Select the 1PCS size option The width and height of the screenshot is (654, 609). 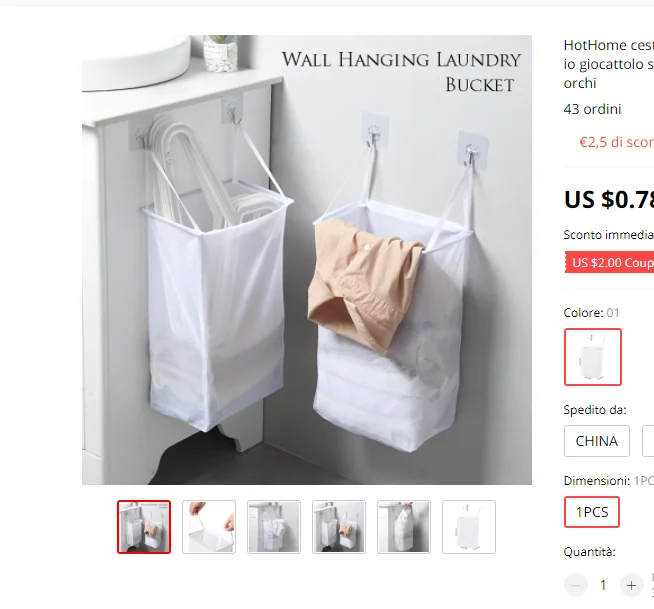coord(592,512)
